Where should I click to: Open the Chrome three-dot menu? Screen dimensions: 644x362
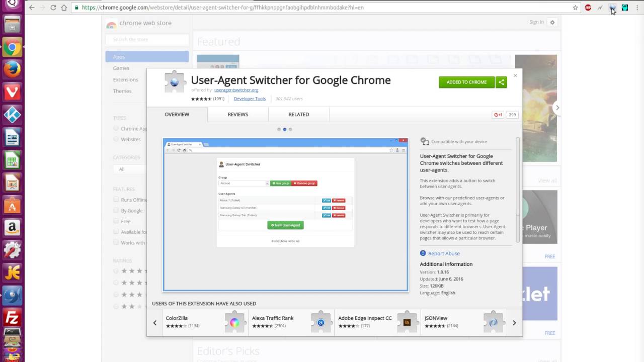636,8
